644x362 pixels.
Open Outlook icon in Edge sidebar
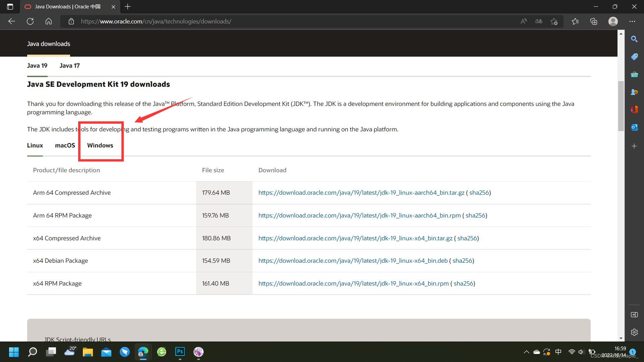(x=634, y=127)
